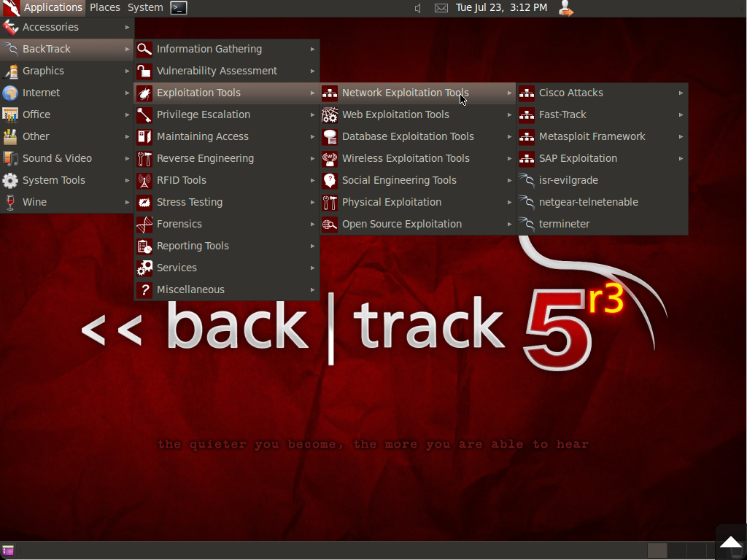Select the BackTrack menu entry
747x560 pixels.
point(66,49)
